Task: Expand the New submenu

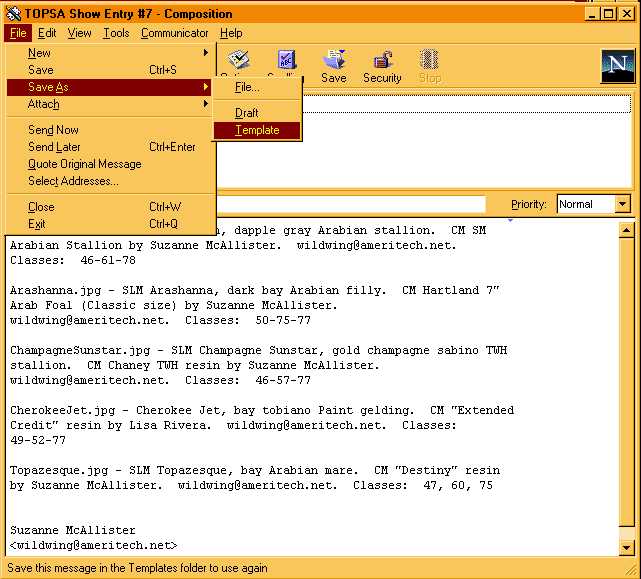Action: [109, 53]
